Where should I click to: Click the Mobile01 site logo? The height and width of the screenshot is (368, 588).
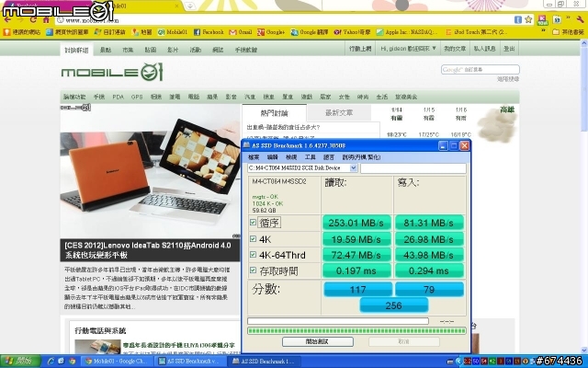[112, 72]
